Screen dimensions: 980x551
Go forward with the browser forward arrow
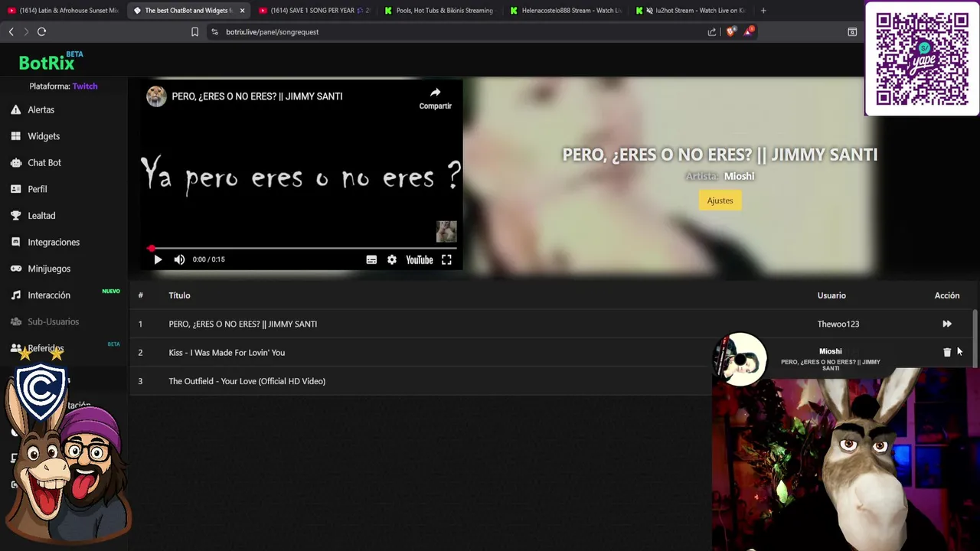click(x=26, y=31)
